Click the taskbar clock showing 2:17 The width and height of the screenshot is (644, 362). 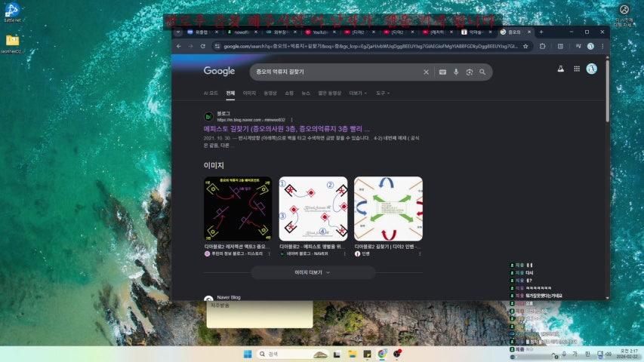[629, 354]
